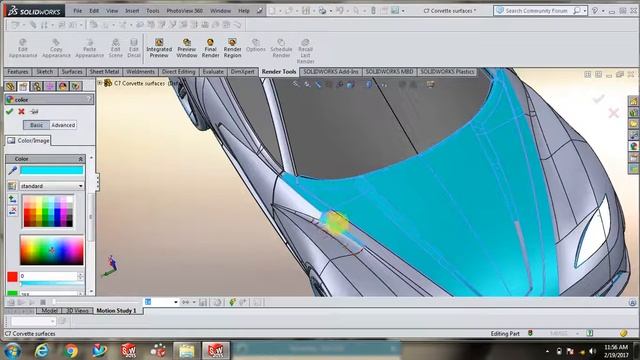Open Edit Decal tool
Viewport: 640px width, 360px height.
pyautogui.click(x=133, y=48)
